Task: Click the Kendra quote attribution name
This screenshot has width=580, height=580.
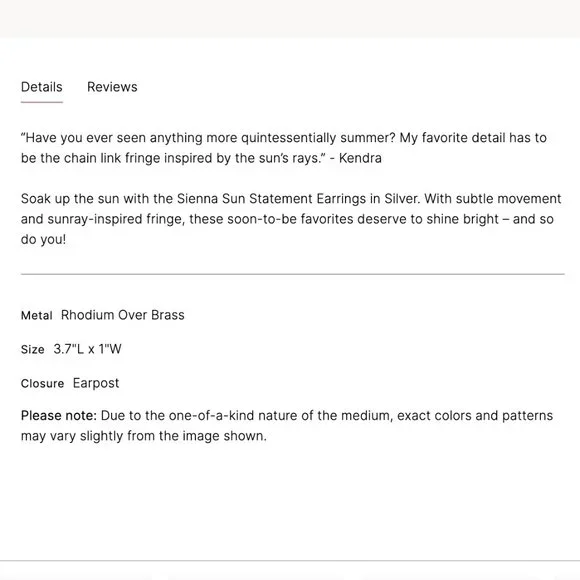Action: pyautogui.click(x=360, y=158)
